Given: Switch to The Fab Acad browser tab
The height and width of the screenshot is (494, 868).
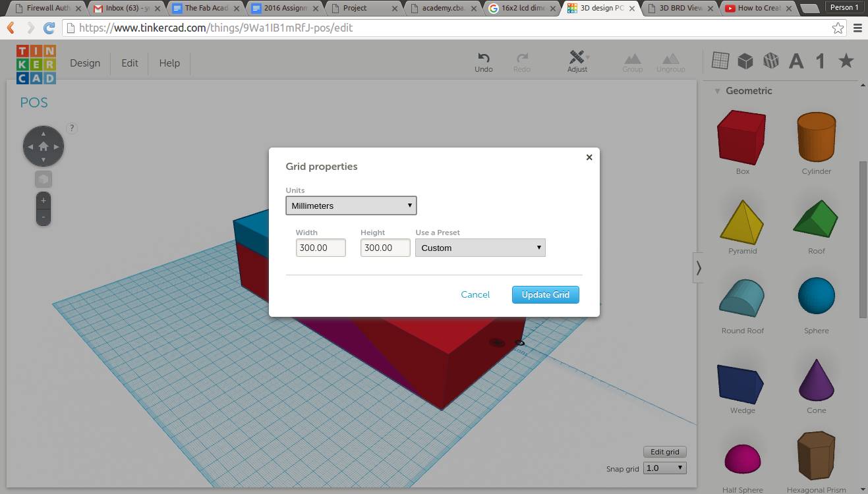Looking at the screenshot, I should click(x=205, y=8).
